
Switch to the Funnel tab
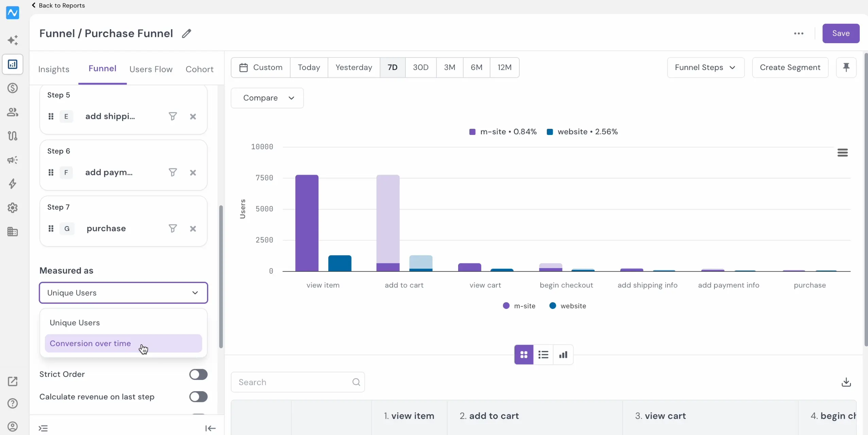tap(102, 68)
